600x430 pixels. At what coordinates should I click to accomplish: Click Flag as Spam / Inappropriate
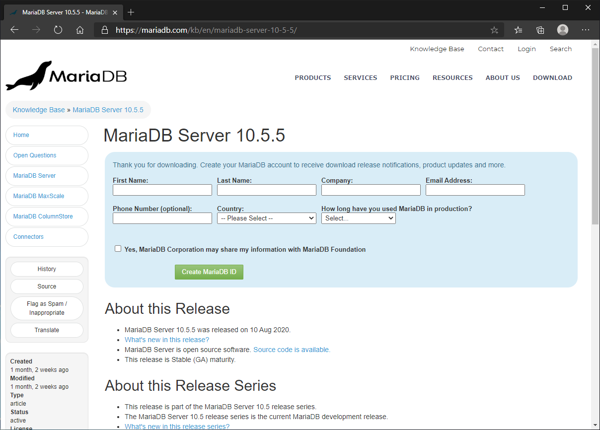(x=47, y=308)
